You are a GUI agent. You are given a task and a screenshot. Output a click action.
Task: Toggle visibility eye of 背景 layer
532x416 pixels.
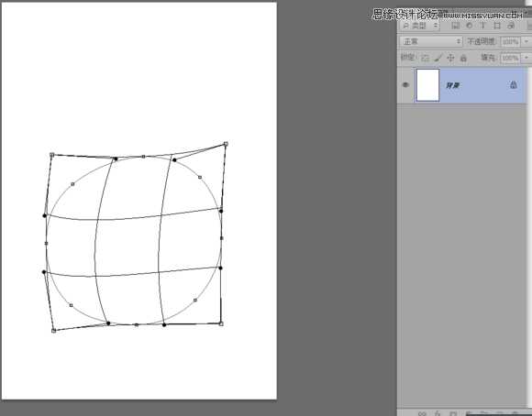[x=405, y=85]
